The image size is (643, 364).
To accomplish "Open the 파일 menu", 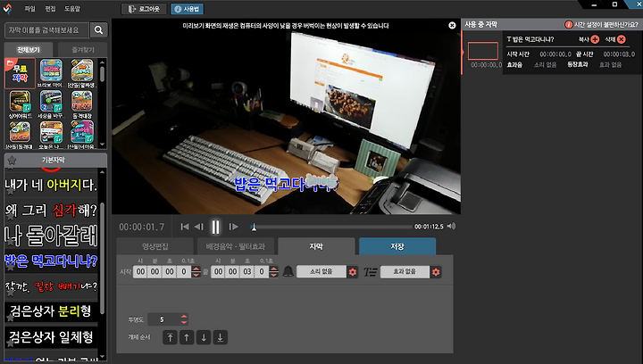I will coord(30,9).
